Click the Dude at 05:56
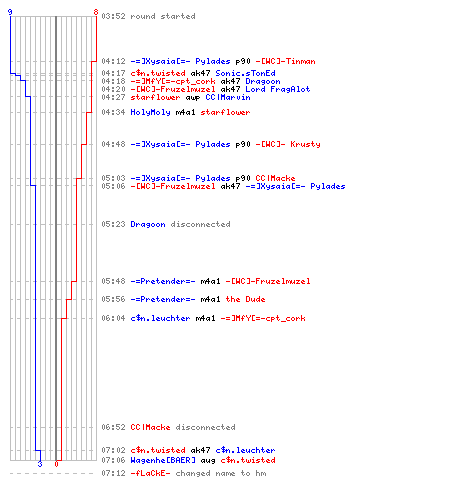The height and width of the screenshot is (500, 450). pyautogui.click(x=245, y=299)
